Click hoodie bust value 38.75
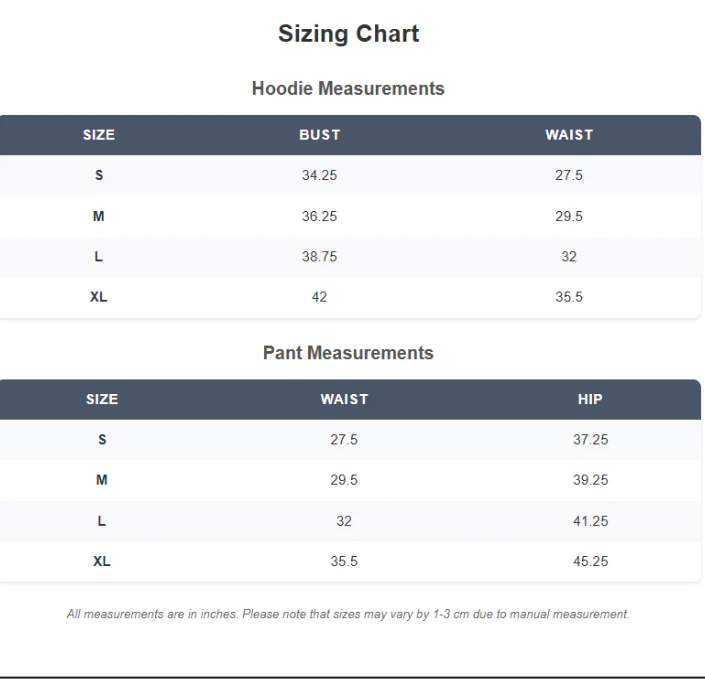 319,257
